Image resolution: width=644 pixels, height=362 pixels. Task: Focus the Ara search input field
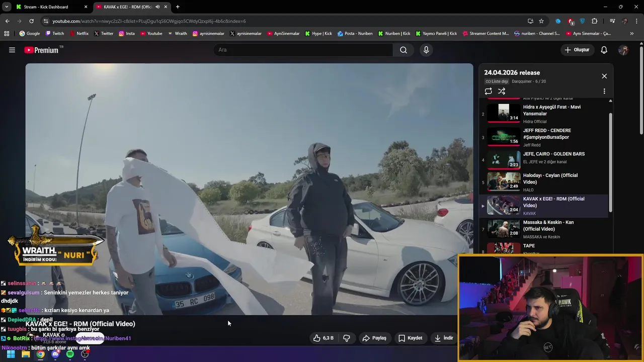click(x=304, y=50)
